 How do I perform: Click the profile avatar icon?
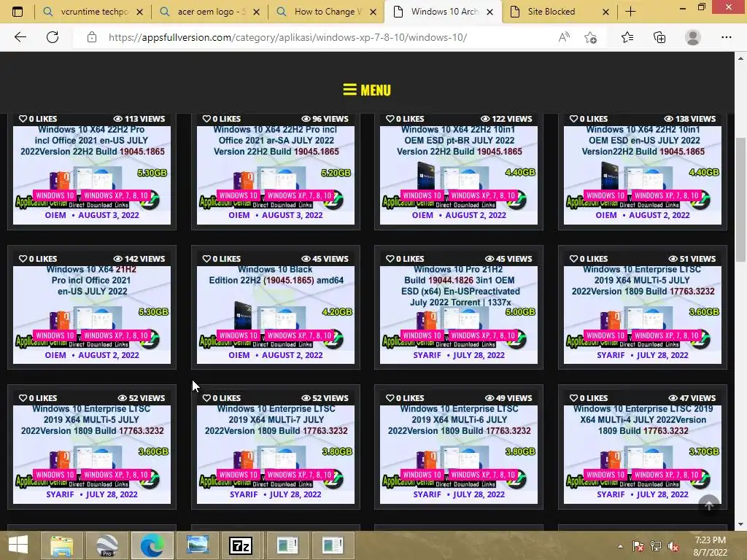pyautogui.click(x=693, y=37)
